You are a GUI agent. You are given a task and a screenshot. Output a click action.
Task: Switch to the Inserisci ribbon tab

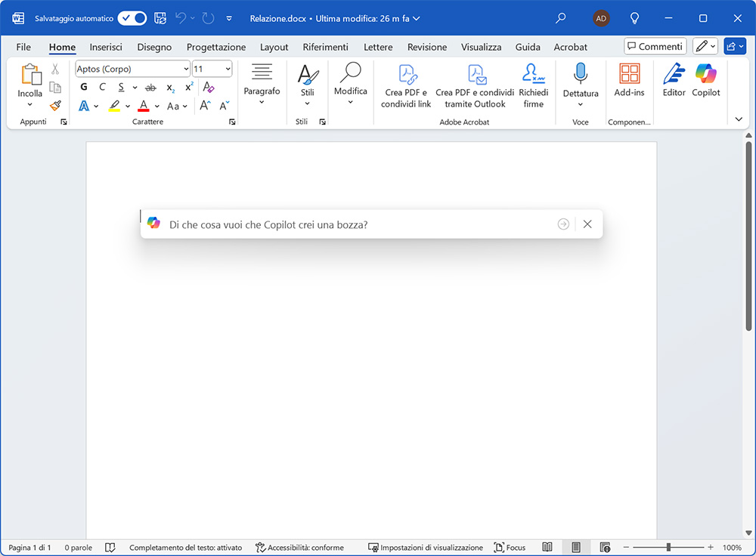click(x=106, y=47)
